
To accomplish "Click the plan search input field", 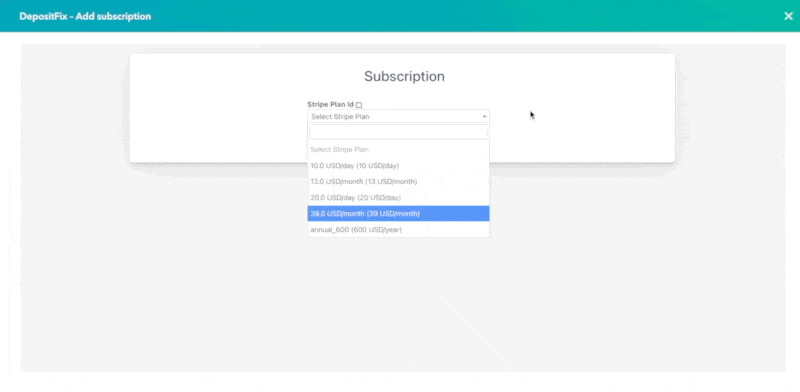I will click(398, 132).
